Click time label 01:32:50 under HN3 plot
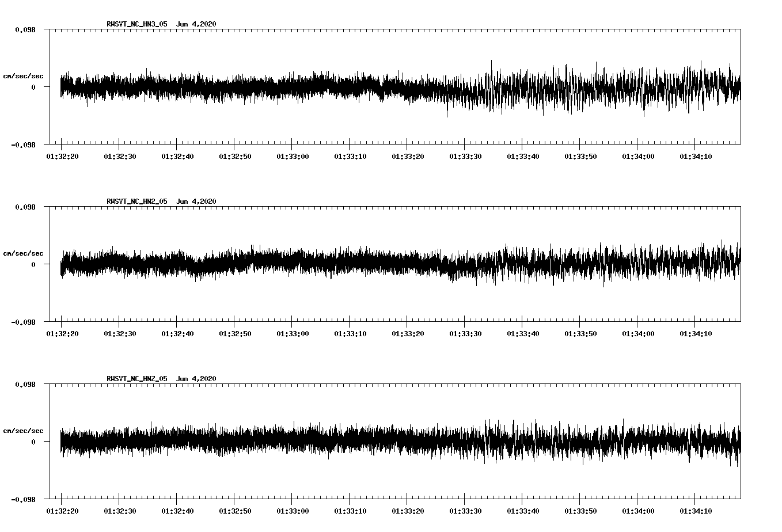The width and height of the screenshot is (782, 532). click(235, 157)
